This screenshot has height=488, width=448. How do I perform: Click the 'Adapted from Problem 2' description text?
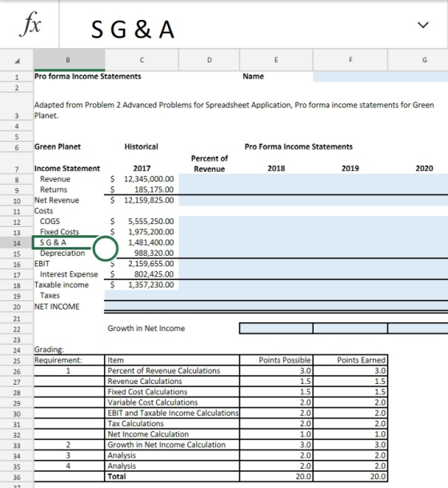click(234, 110)
